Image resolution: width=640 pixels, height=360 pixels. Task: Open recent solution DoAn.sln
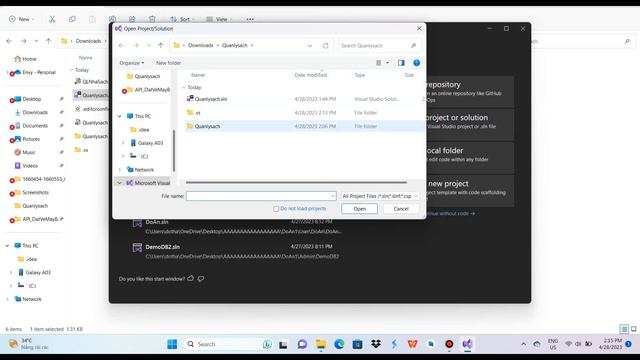coord(238,227)
